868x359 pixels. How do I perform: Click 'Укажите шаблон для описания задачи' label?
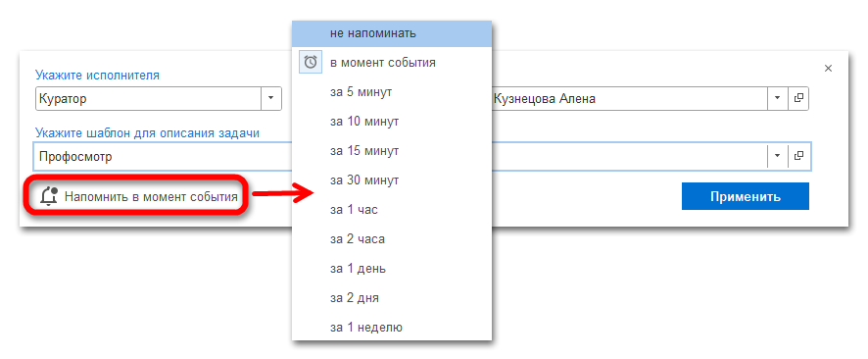(x=147, y=133)
